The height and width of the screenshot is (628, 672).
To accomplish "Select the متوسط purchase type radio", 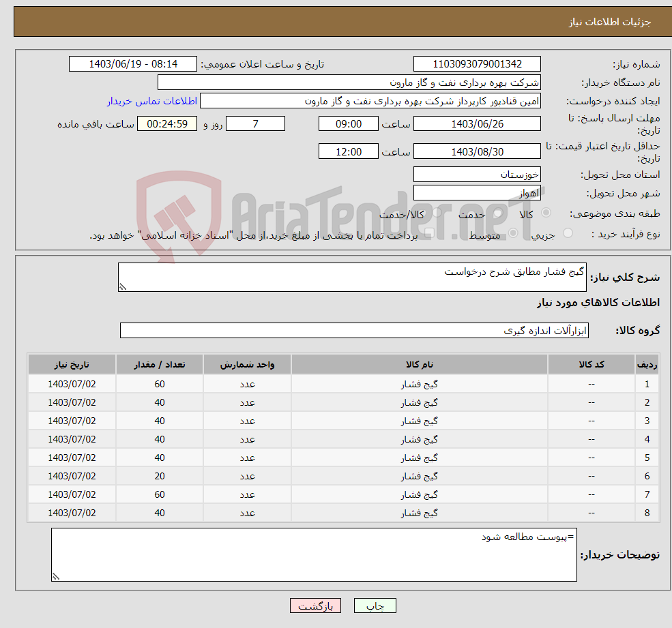I will point(513,233).
